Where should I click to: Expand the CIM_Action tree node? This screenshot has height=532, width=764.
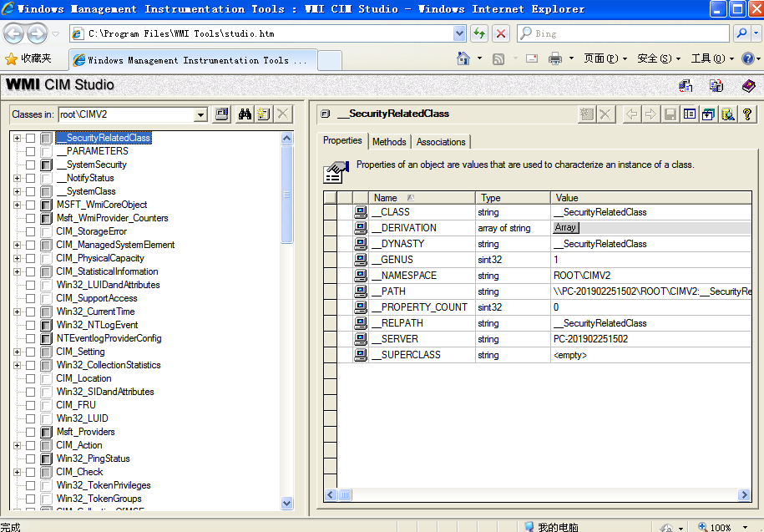17,445
